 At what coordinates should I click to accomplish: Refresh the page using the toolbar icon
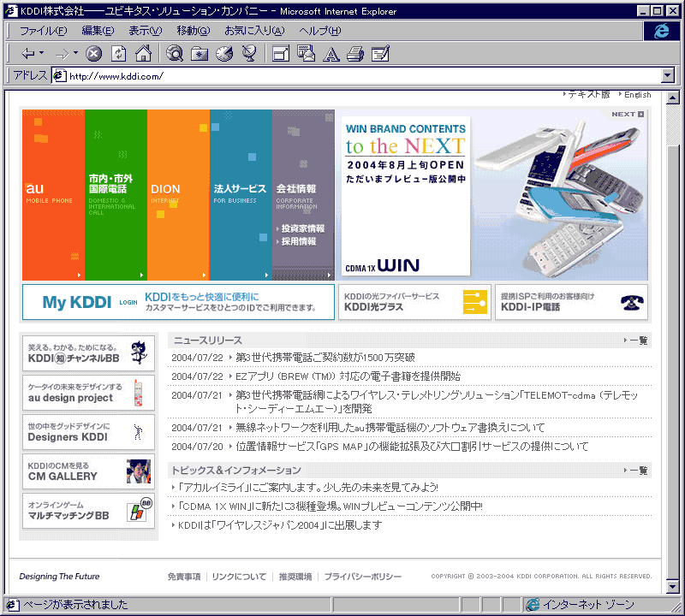point(118,54)
